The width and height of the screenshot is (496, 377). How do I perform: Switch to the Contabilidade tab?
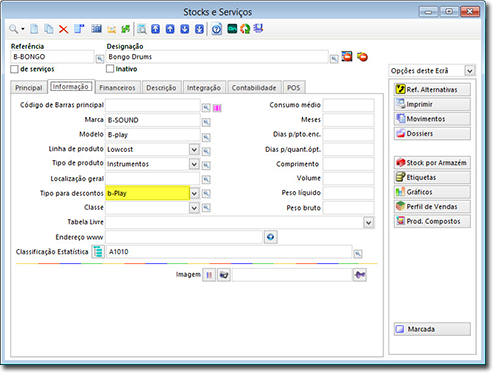click(x=254, y=88)
